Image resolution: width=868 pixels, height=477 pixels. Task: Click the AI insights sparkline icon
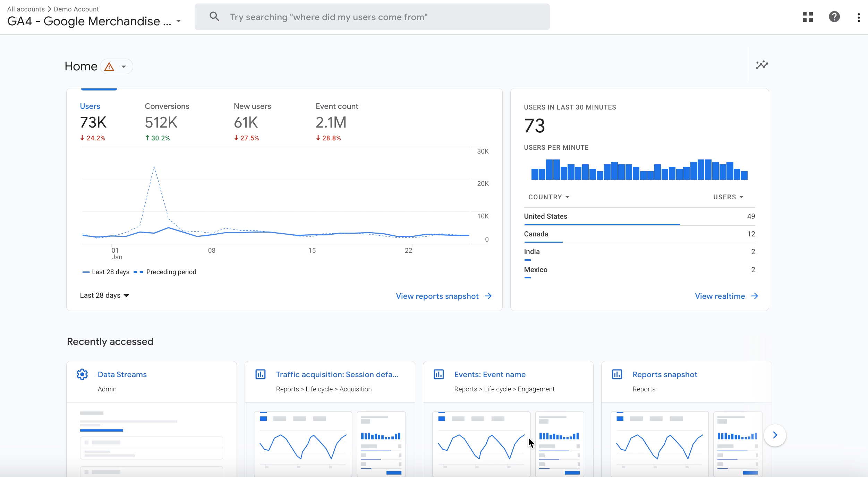[x=762, y=65]
